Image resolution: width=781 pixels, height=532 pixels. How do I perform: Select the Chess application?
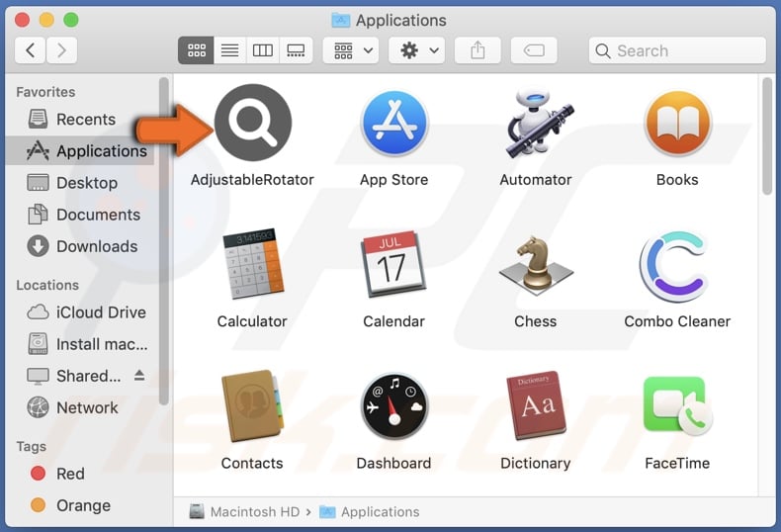click(x=536, y=265)
